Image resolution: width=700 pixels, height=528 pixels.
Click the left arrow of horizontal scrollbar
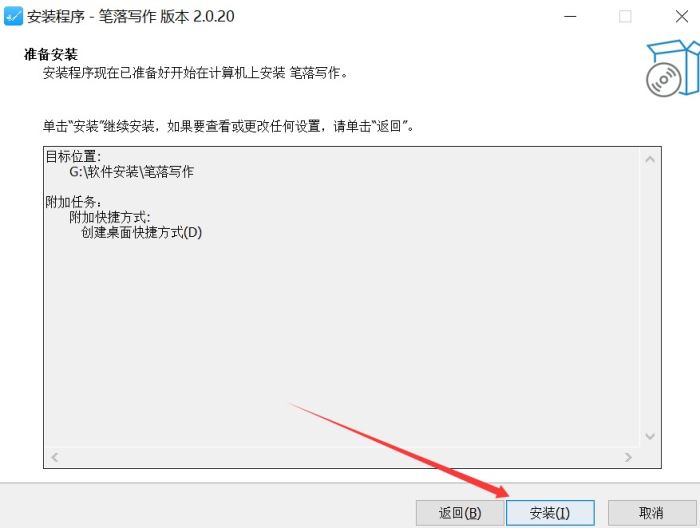[x=54, y=457]
